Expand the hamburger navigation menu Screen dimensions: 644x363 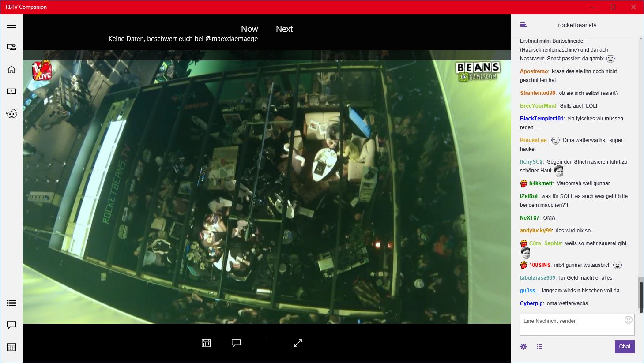point(11,25)
